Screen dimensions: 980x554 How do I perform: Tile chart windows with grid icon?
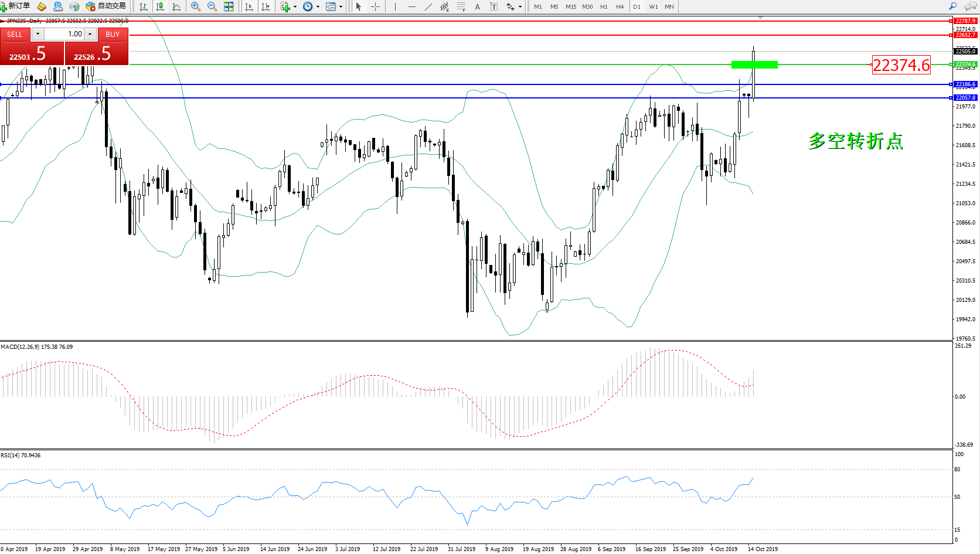pos(229,6)
